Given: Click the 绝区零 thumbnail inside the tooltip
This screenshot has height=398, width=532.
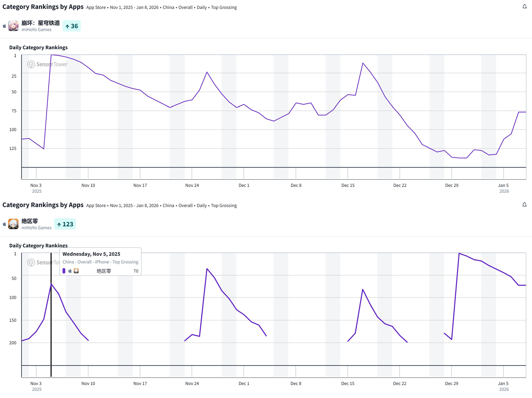Looking at the screenshot, I should pos(76,271).
